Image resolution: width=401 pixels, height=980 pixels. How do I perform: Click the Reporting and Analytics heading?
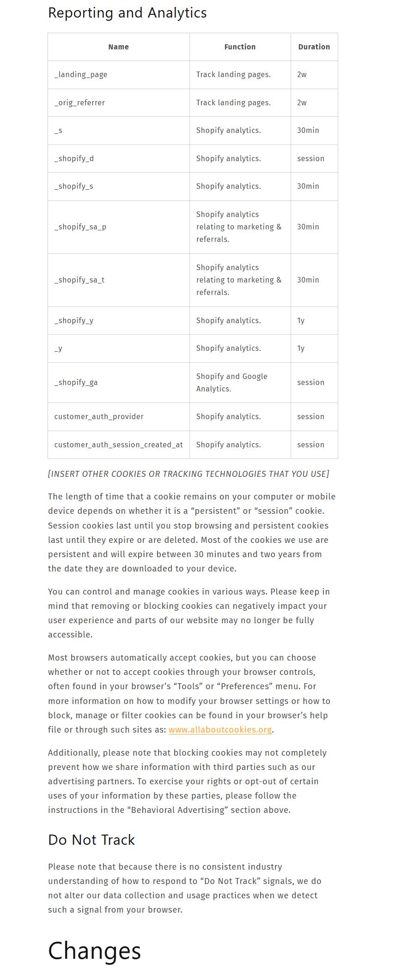[127, 13]
